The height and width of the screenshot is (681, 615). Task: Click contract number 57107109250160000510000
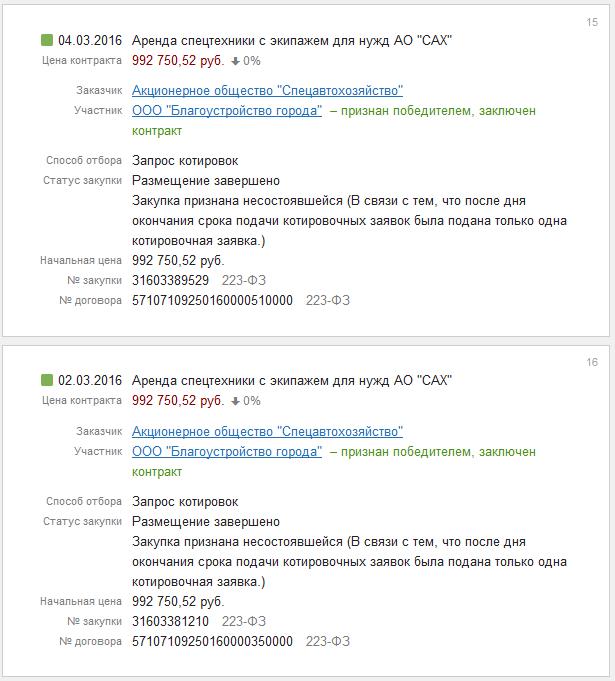point(213,300)
